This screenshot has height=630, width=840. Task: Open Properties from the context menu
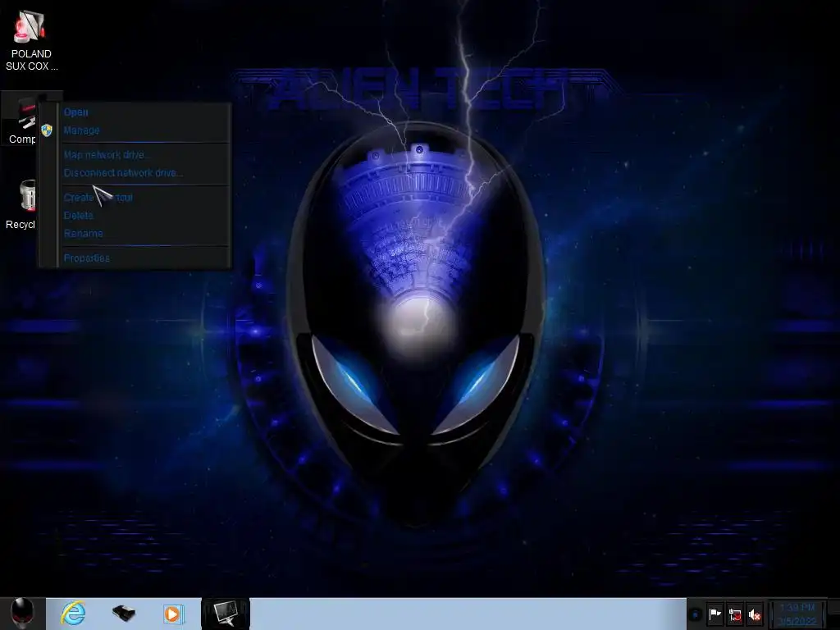[x=144, y=258]
